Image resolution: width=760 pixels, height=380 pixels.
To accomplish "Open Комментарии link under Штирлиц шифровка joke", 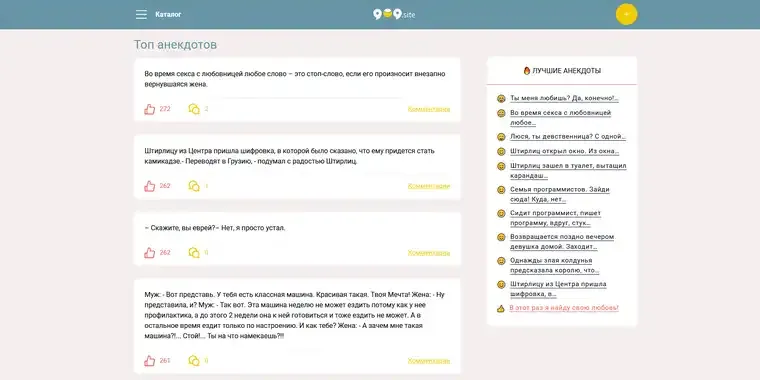I will pyautogui.click(x=429, y=186).
